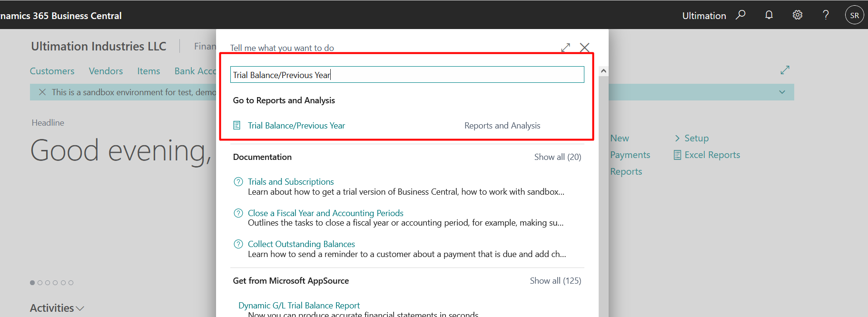Open the Items menu item
The height and width of the screenshot is (317, 868).
coord(148,71)
